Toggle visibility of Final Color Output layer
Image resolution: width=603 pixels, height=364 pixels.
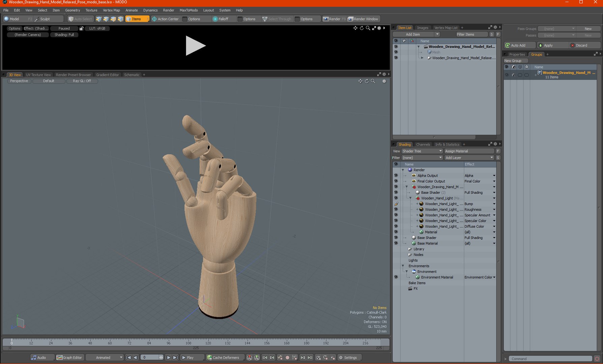tap(396, 181)
